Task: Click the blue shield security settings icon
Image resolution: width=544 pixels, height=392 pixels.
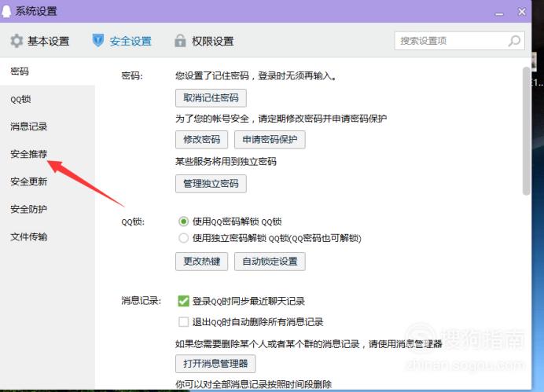Action: point(98,41)
